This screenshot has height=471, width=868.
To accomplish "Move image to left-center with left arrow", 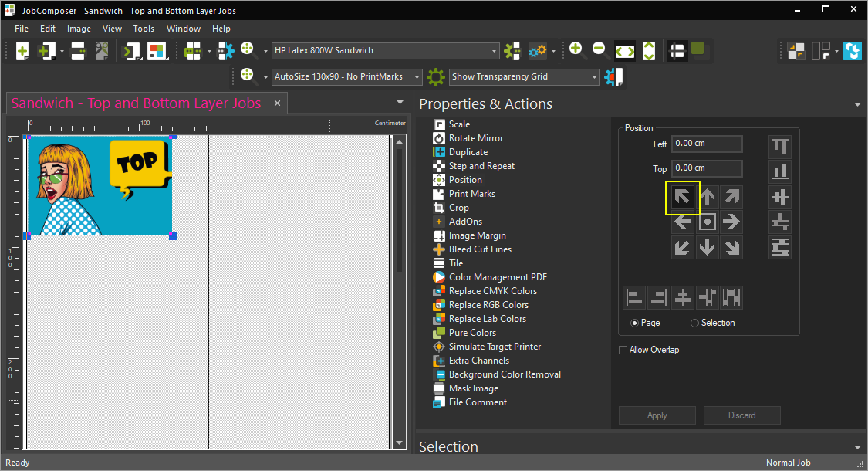I will (683, 222).
